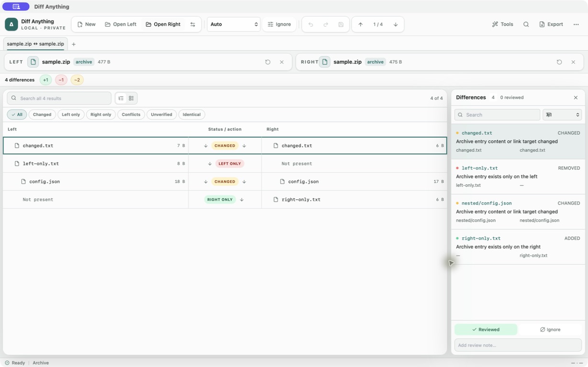Reload the left sample.zip file
Viewport: 588px width, 367px height.
[x=268, y=62]
